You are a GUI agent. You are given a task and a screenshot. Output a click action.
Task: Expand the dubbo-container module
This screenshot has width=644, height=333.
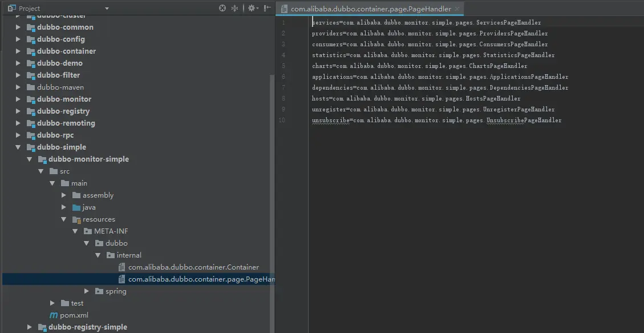click(18, 51)
